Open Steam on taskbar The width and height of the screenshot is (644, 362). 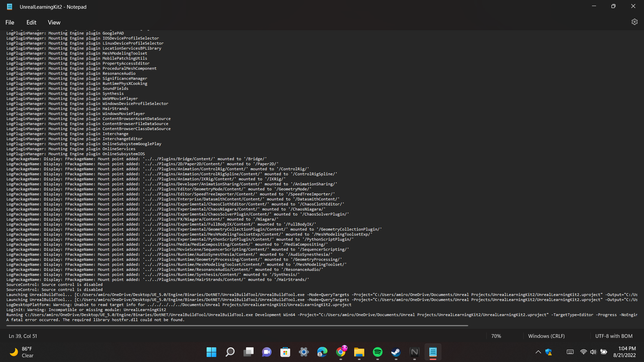[396, 352]
